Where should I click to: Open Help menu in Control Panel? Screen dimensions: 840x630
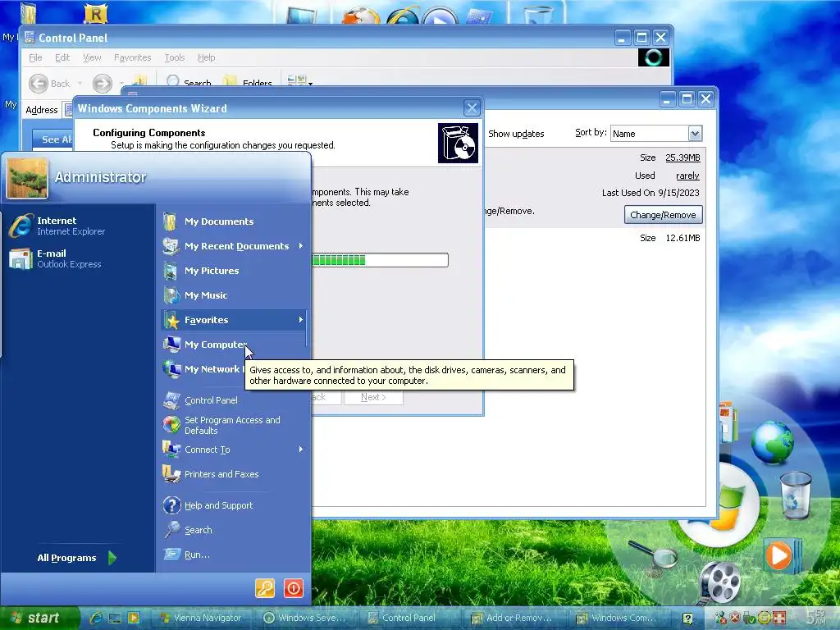tap(206, 57)
